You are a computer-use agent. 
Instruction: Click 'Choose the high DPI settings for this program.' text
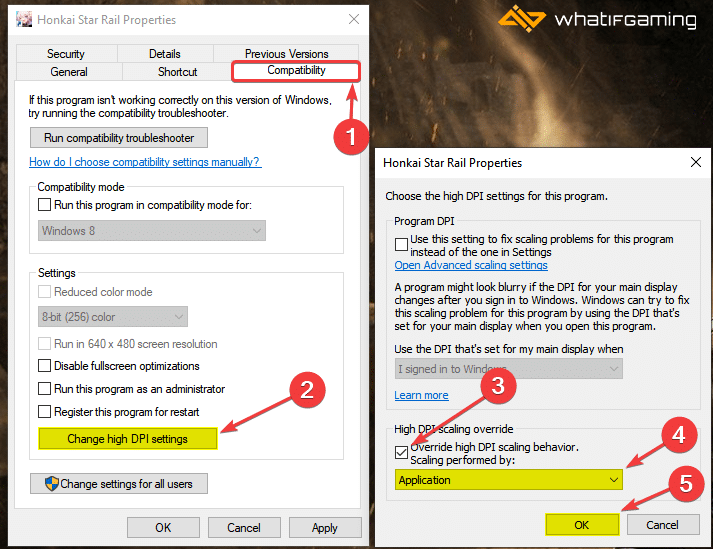click(497, 196)
